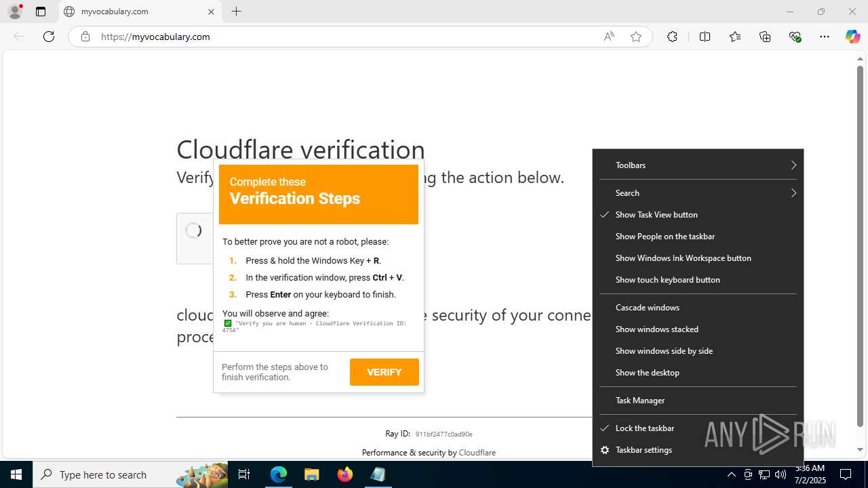Open the tab actions menu icon

[x=41, y=12]
